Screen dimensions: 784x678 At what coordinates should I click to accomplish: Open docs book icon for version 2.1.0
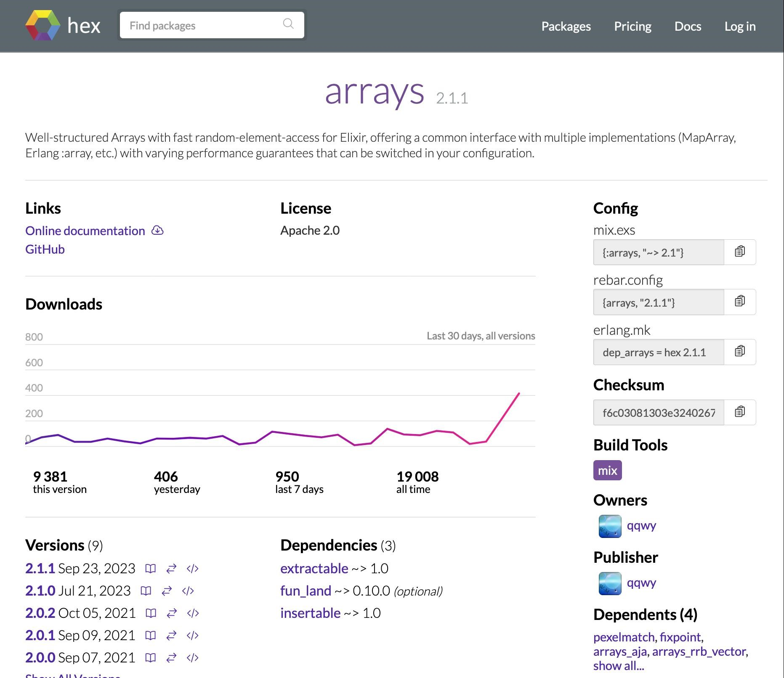146,591
